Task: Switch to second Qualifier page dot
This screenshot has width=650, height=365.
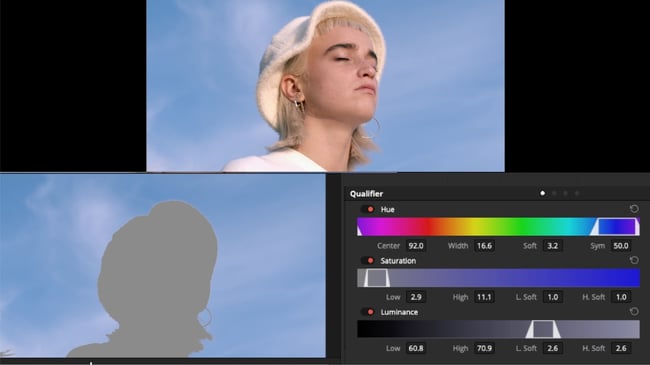Action: (554, 193)
